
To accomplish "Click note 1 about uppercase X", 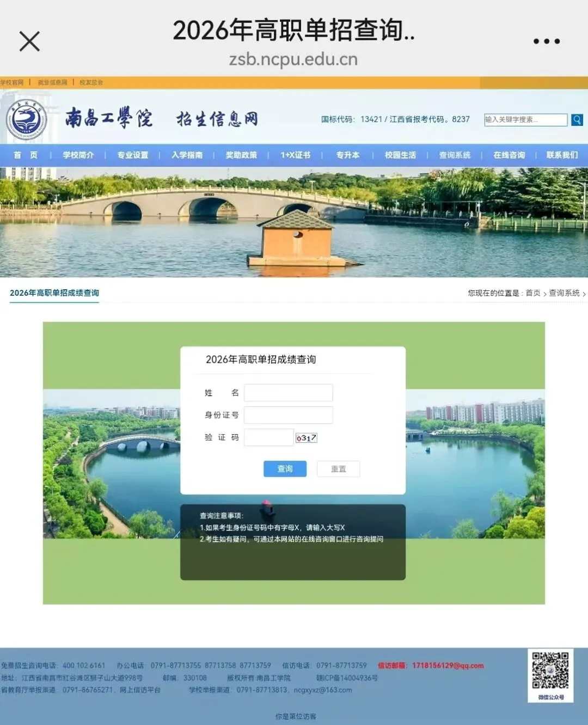I will pos(272,527).
